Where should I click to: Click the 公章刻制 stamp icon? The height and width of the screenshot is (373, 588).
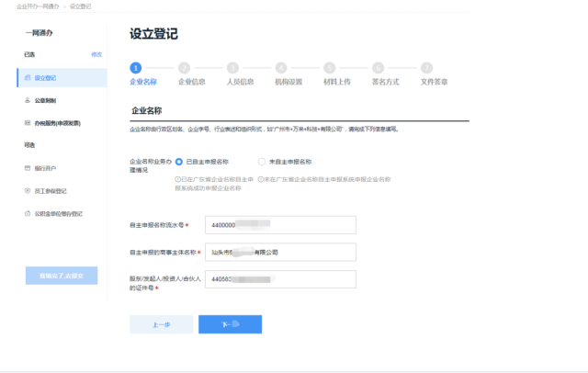tap(28, 100)
